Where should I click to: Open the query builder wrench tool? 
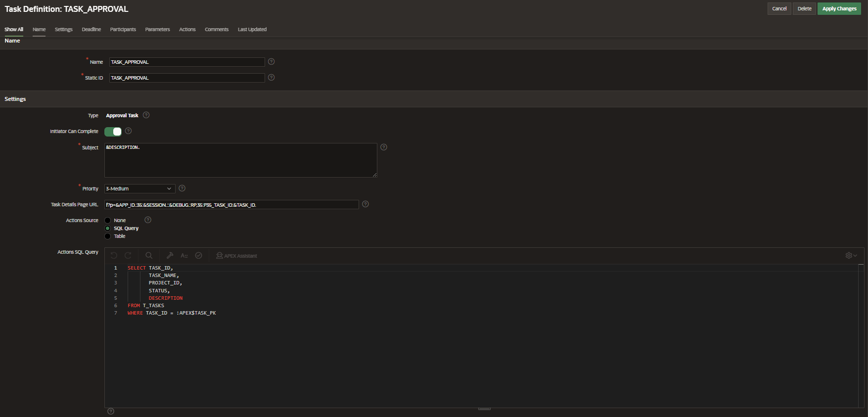[x=170, y=256]
